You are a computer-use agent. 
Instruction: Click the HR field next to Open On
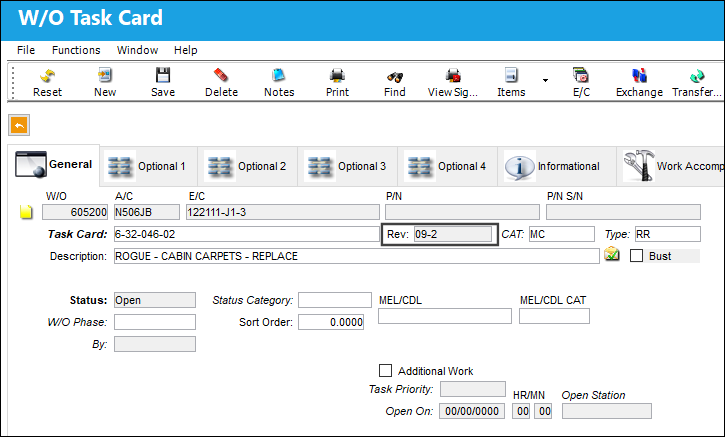[x=521, y=411]
